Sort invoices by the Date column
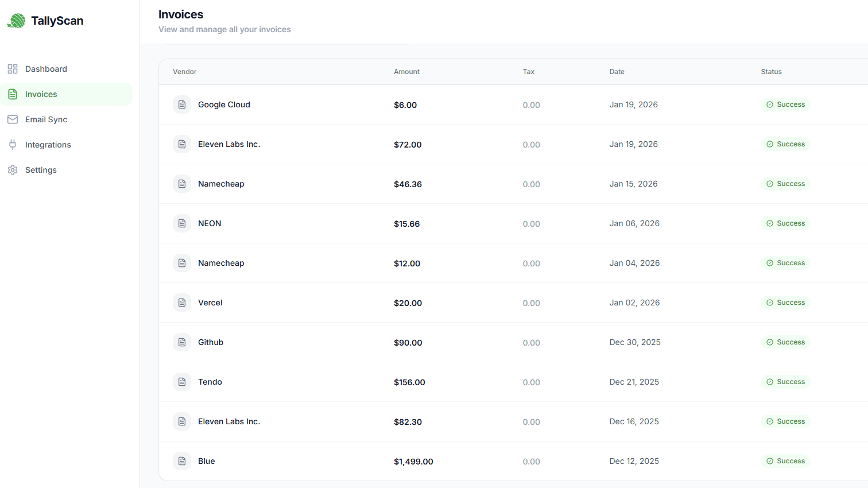This screenshot has height=488, width=868. point(617,71)
